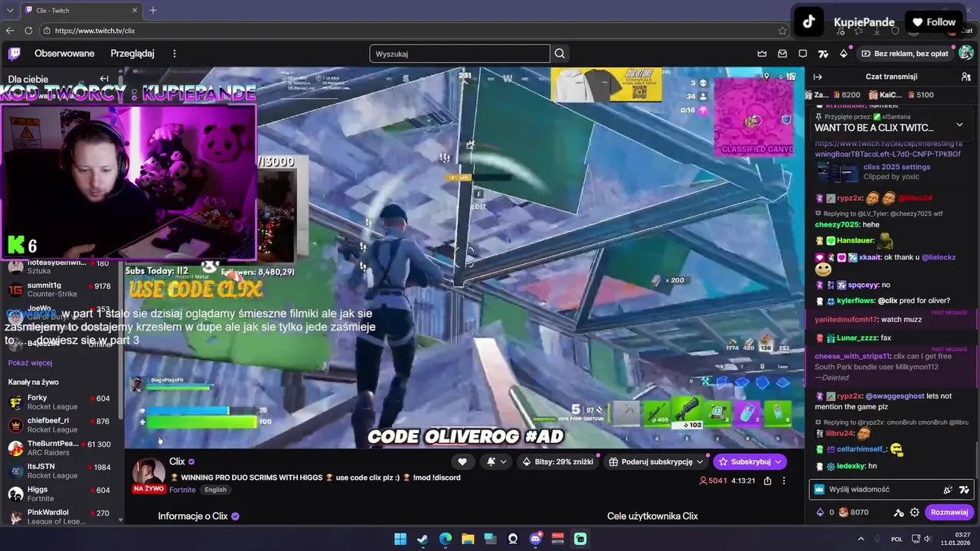Go back in browser history
Screen dimensions: 980x551
(10, 31)
